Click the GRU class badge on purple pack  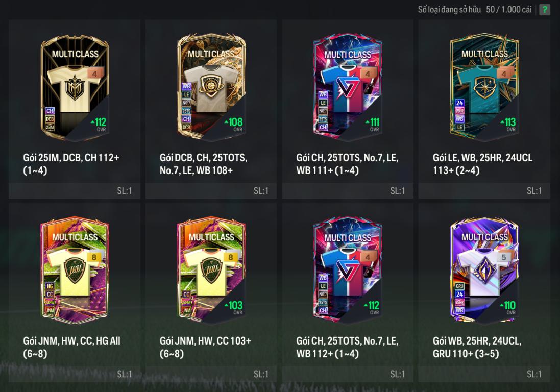coord(459,286)
